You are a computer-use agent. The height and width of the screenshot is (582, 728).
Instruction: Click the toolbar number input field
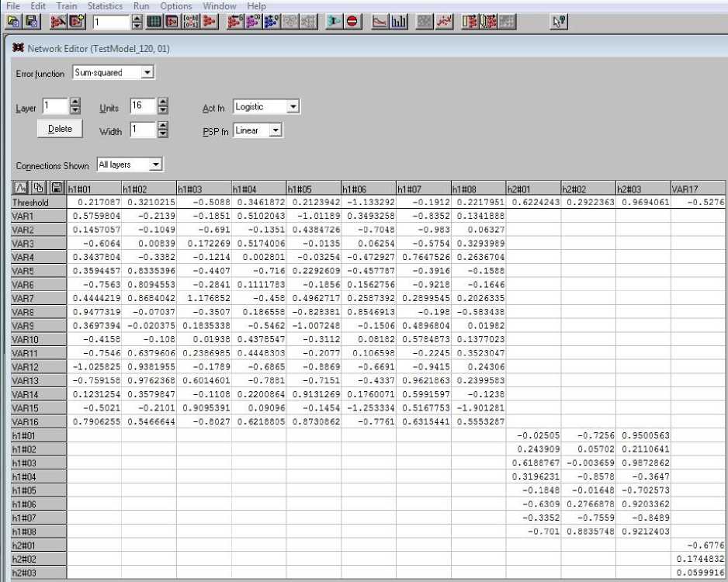(x=112, y=22)
